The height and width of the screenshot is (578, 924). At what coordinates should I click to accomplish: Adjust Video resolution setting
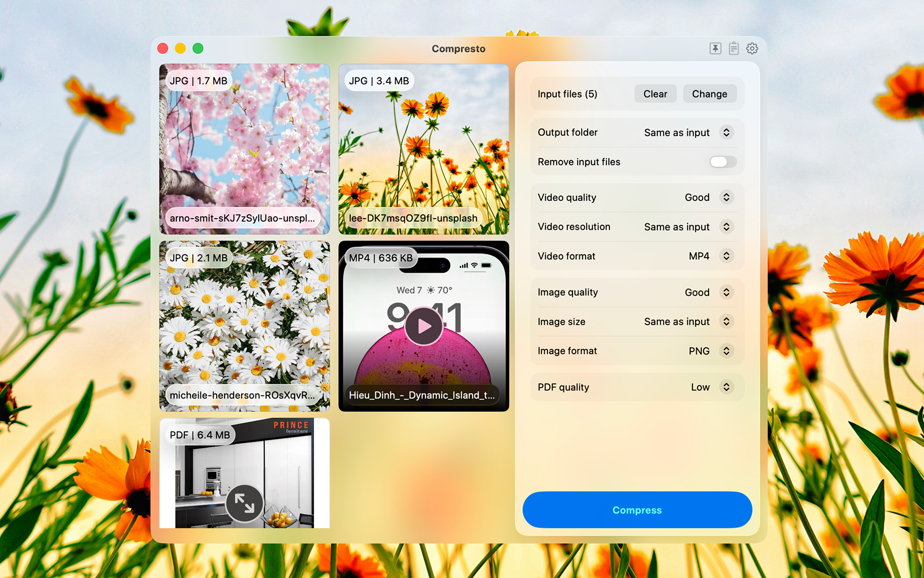727,227
